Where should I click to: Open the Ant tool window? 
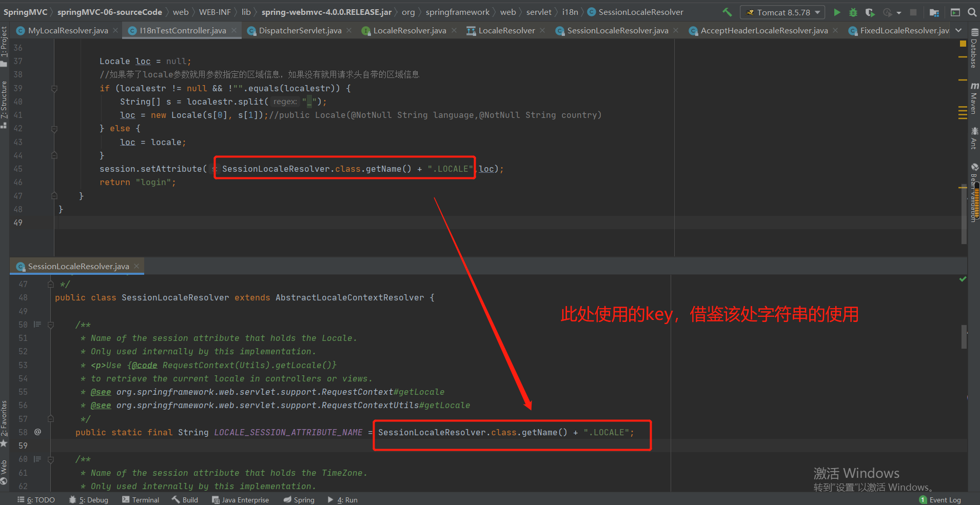click(x=974, y=138)
